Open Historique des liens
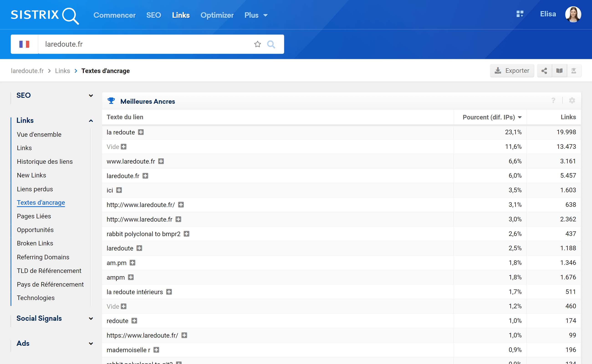Screen dimensions: 592x364 point(45,162)
